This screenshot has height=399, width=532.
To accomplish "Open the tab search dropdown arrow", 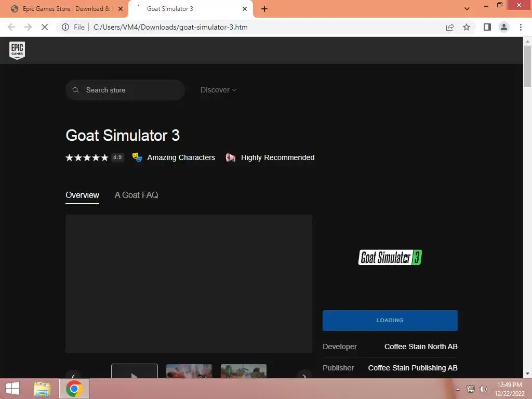I will tap(467, 9).
